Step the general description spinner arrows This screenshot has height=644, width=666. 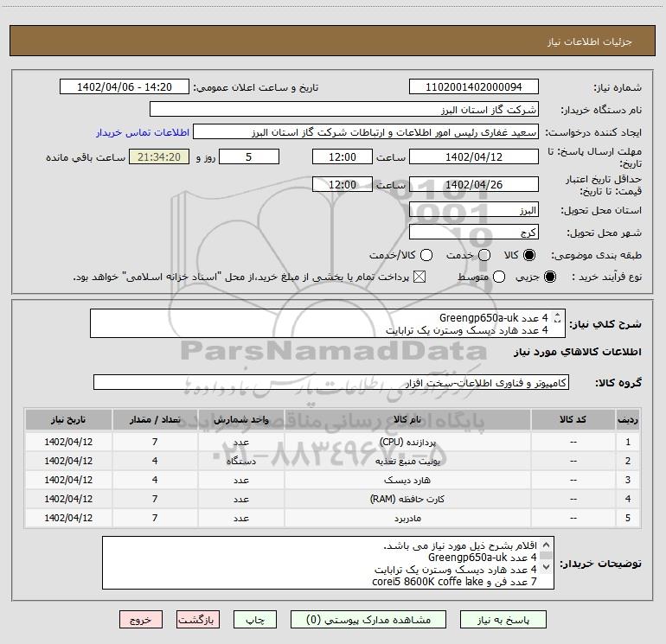[557, 317]
